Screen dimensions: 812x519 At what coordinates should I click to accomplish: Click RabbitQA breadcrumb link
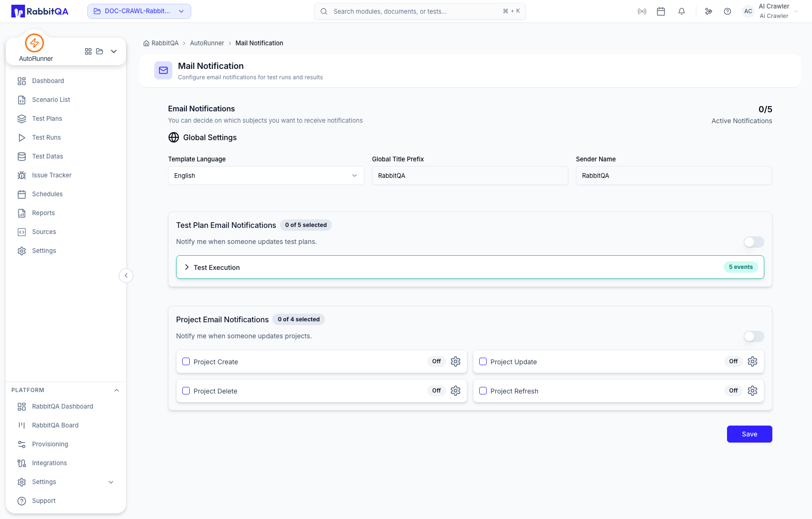pos(165,43)
